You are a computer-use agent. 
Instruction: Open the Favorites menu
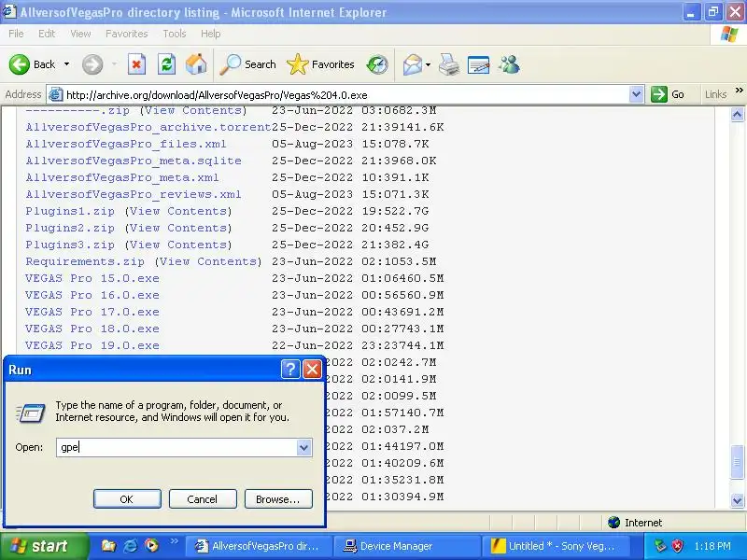tap(127, 34)
